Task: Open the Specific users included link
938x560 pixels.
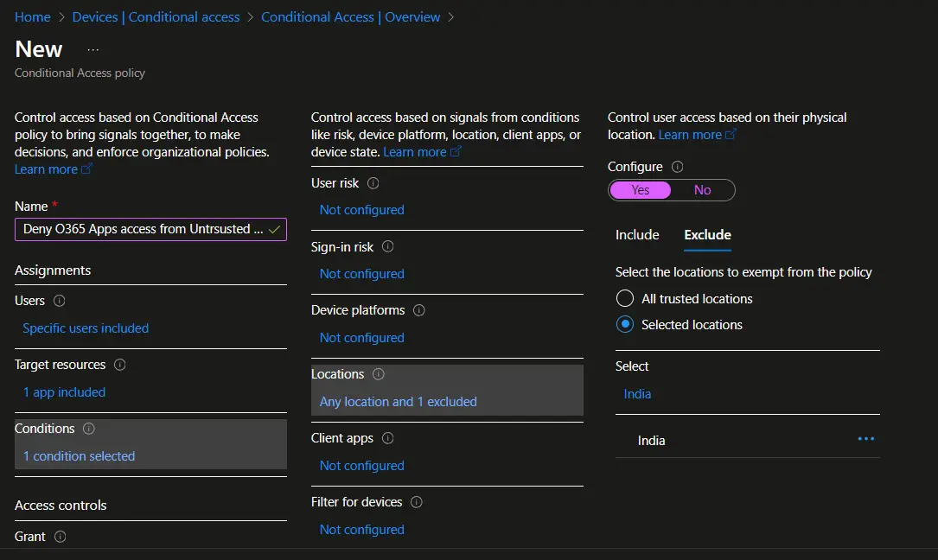Action: (86, 328)
